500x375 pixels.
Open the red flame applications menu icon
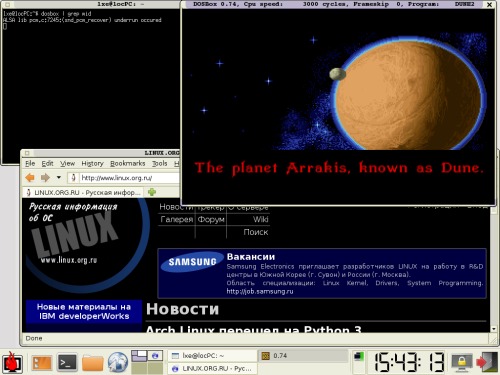coord(12,362)
